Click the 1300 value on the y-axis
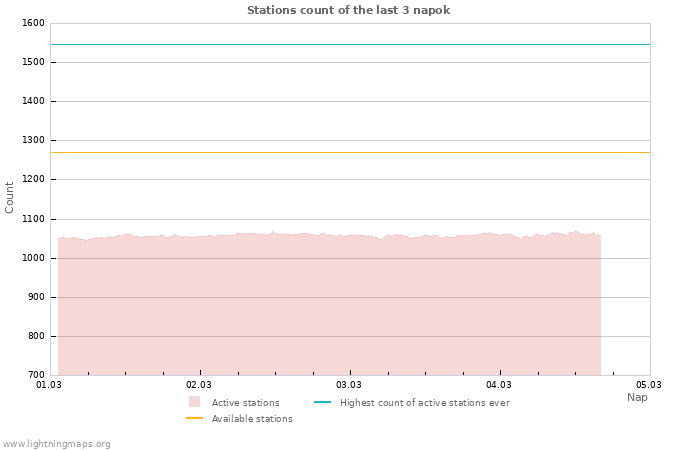The image size is (700, 450). (32, 141)
